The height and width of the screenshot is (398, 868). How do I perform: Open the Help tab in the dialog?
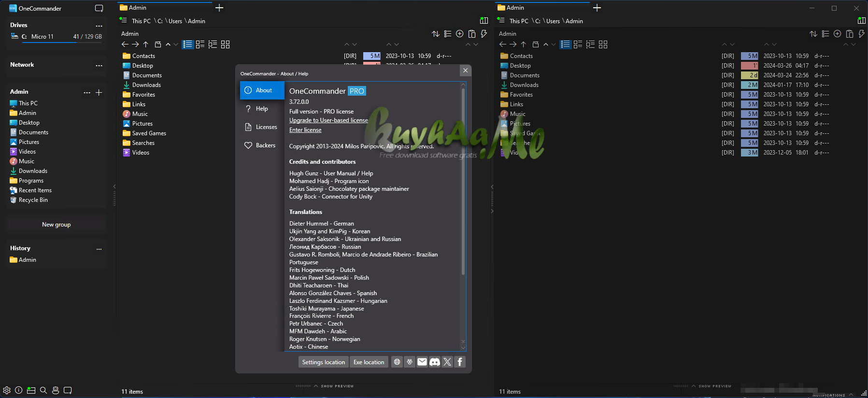click(x=262, y=109)
